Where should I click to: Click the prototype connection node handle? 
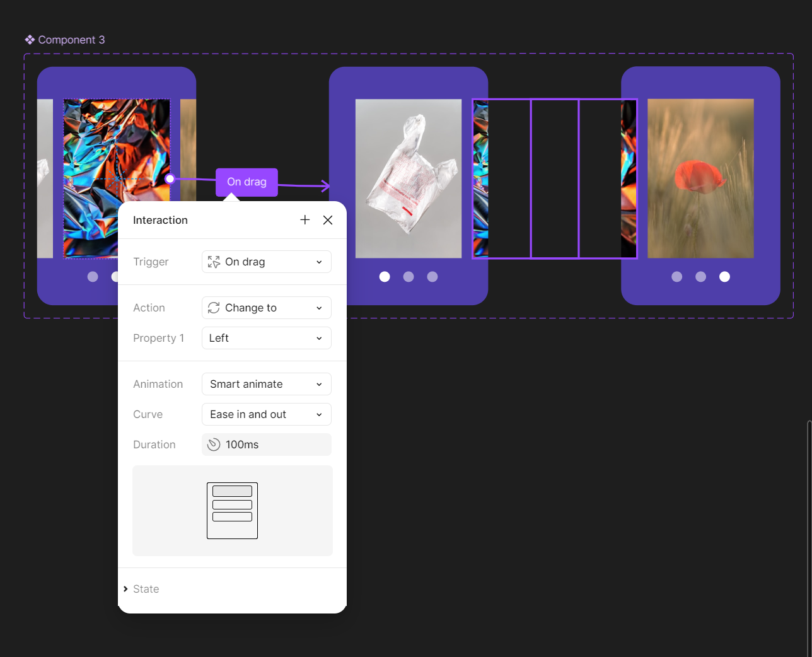point(170,179)
